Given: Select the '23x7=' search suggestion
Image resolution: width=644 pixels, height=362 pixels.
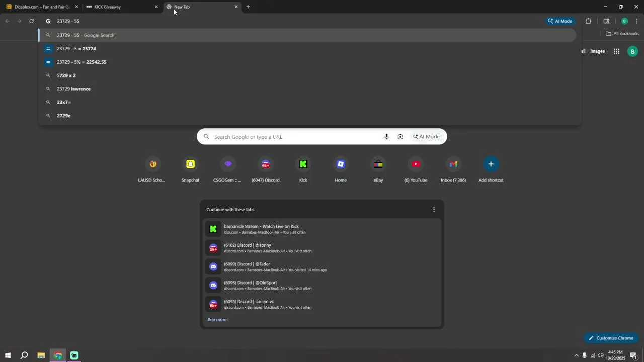Looking at the screenshot, I should (x=307, y=103).
